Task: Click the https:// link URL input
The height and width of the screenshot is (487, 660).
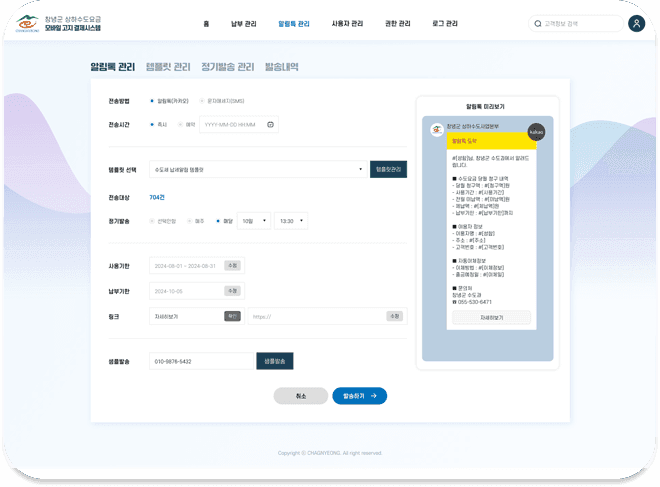Action: (327, 316)
